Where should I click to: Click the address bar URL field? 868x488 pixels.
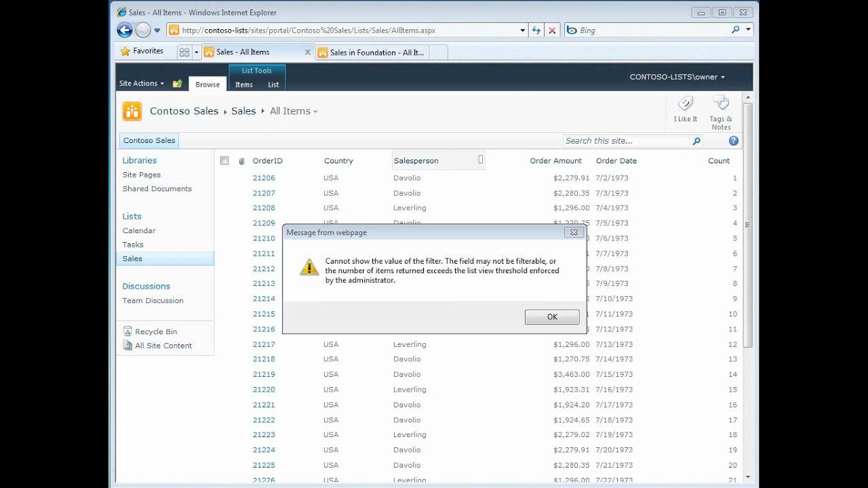(x=342, y=30)
